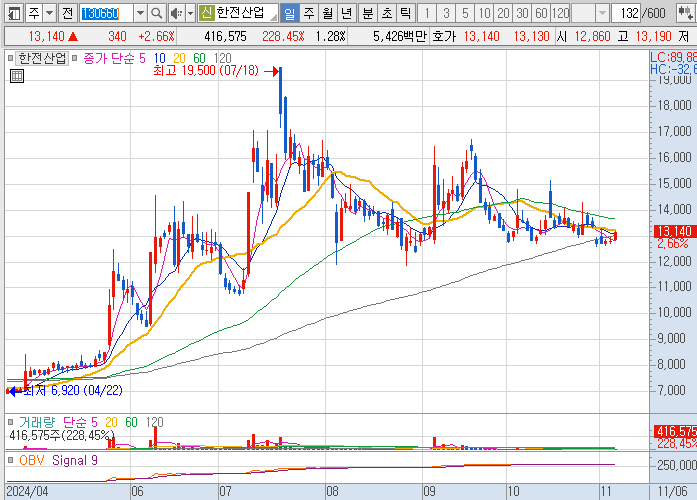Select the 60-minute interval button in the toolbar
The width and height of the screenshot is (697, 500).
[x=541, y=13]
